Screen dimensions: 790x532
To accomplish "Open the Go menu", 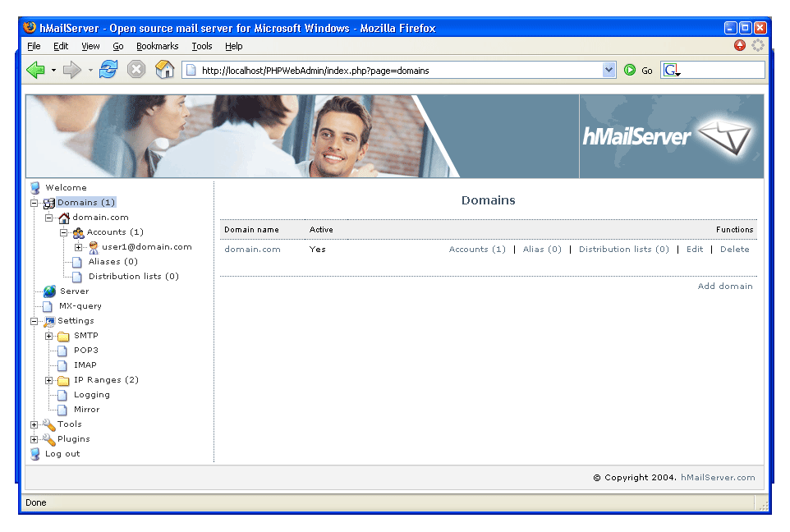I will click(x=118, y=46).
